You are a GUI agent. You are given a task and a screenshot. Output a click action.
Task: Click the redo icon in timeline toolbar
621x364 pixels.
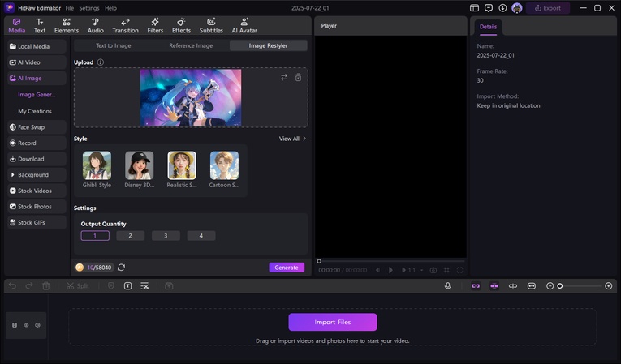[x=29, y=286]
